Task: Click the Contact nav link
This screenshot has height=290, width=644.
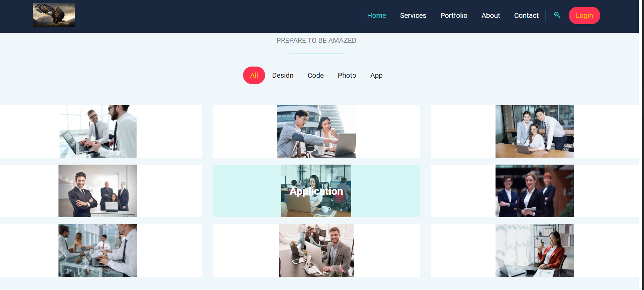Action: [526, 15]
